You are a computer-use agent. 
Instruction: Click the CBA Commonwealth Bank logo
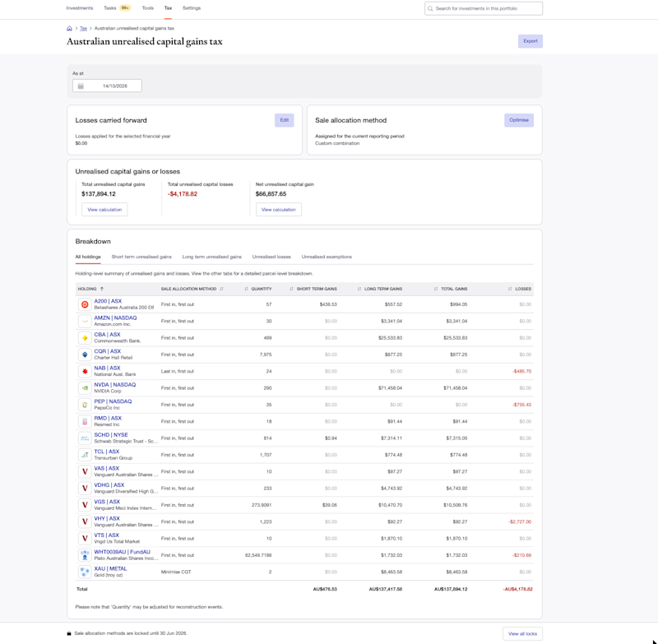[85, 338]
